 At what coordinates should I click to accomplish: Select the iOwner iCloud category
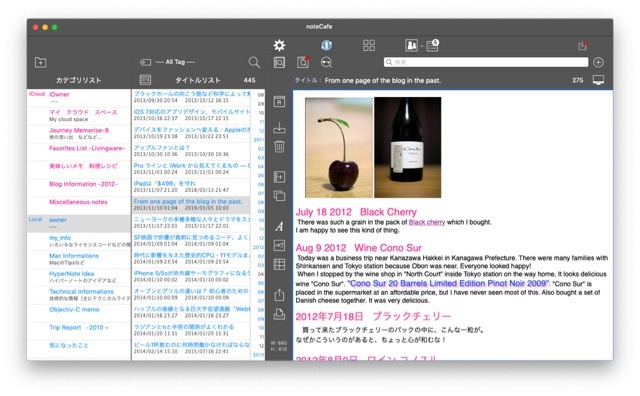pyautogui.click(x=79, y=98)
